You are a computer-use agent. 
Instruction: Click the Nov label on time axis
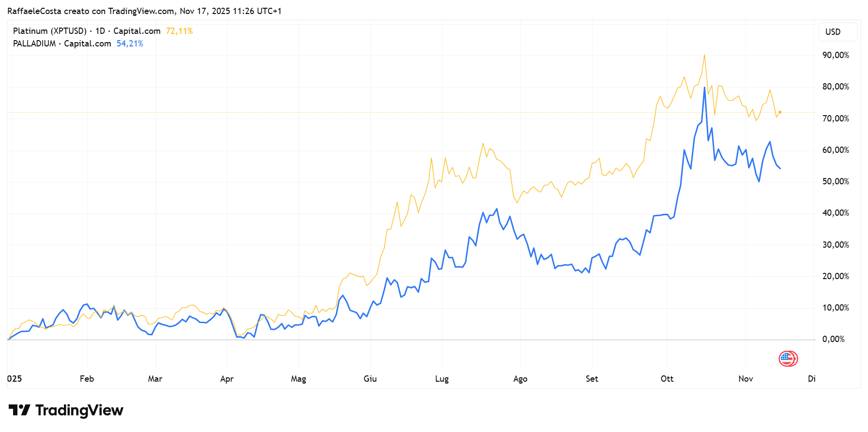pyautogui.click(x=746, y=379)
